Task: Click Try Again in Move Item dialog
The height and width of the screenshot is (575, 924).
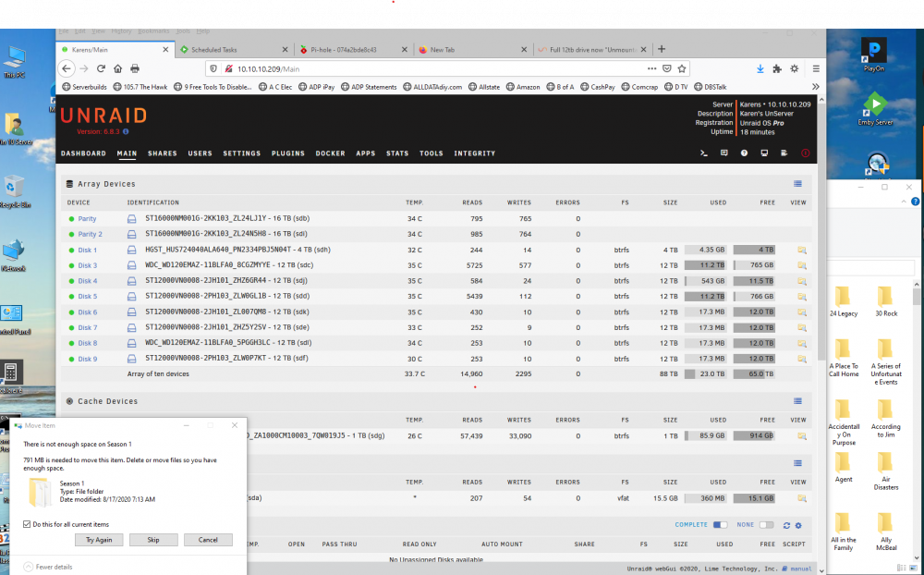Action: tap(99, 540)
